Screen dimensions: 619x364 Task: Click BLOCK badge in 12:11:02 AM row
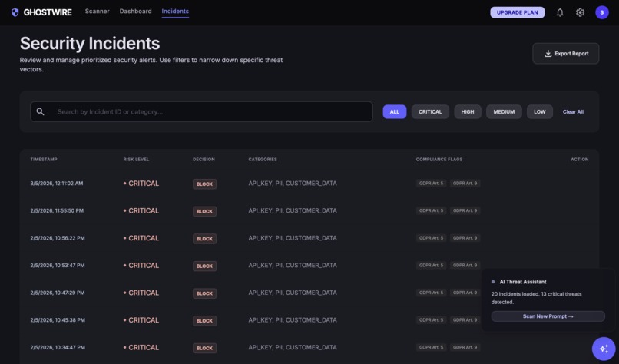[x=204, y=184]
